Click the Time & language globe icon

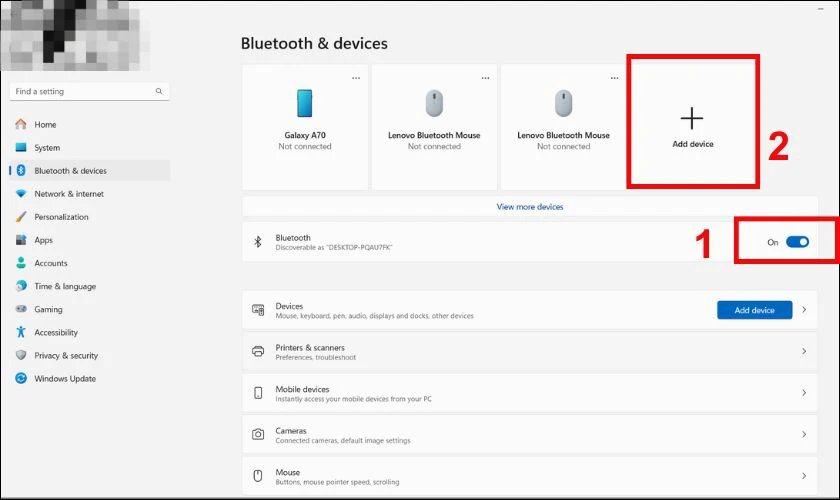point(21,286)
